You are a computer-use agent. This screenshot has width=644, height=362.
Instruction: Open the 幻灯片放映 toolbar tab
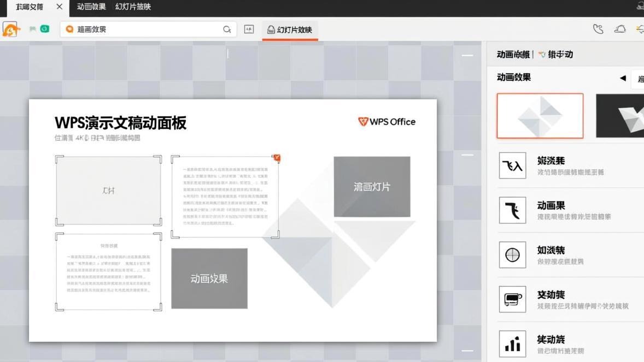coord(290,29)
